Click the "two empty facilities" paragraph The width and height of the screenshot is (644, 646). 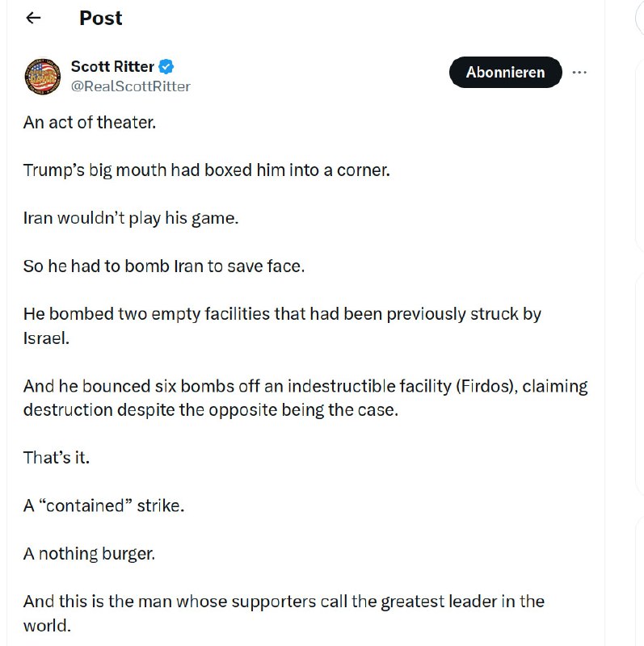pos(282,314)
